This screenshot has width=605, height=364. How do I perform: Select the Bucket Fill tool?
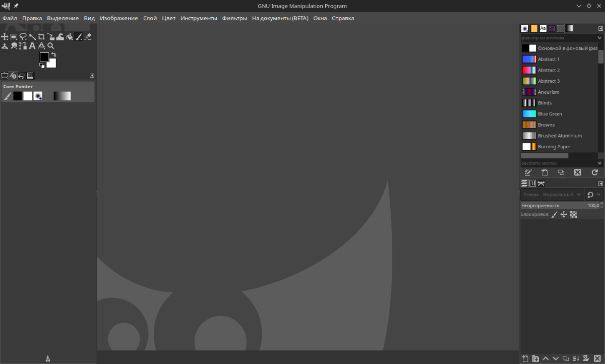coord(69,36)
